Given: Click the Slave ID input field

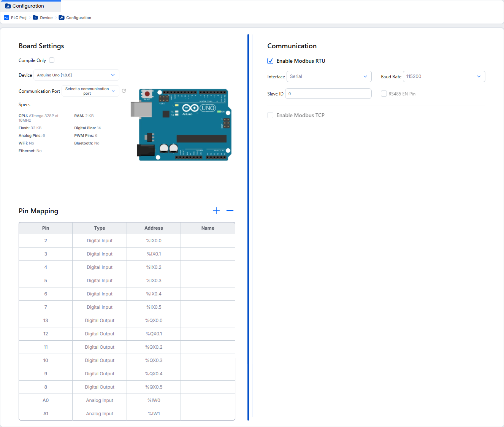Looking at the screenshot, I should pyautogui.click(x=328, y=94).
